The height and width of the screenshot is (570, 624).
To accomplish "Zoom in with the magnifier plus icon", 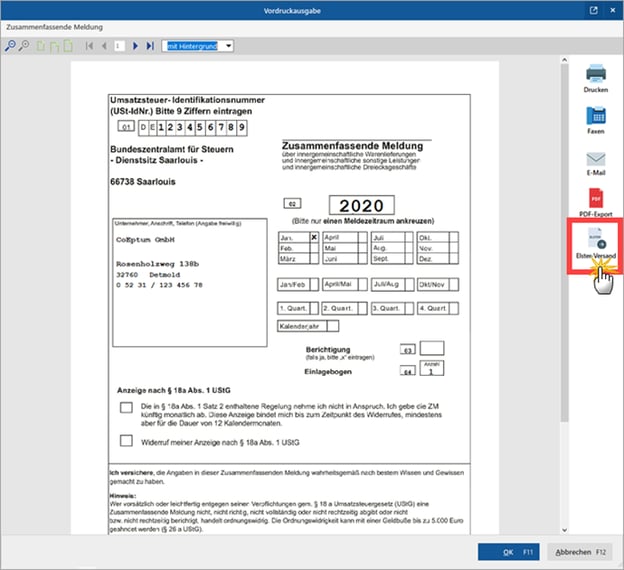I will (x=10, y=46).
